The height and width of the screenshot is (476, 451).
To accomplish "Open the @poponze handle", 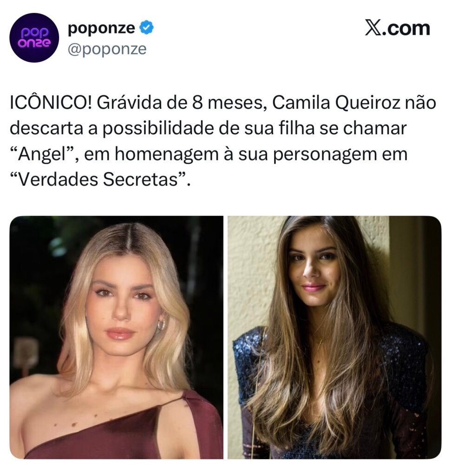I will (107, 49).
